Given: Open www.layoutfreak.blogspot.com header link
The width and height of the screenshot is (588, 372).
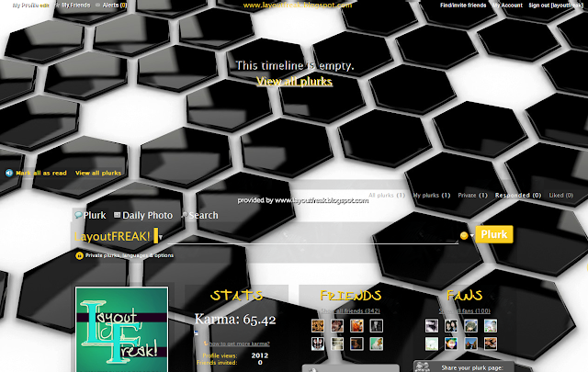Looking at the screenshot, I should tap(298, 6).
